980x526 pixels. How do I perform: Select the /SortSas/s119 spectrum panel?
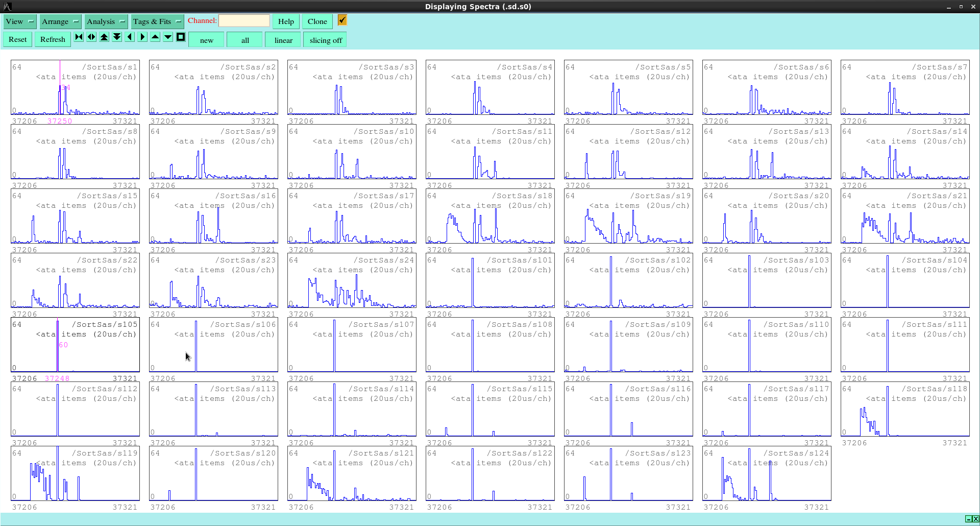point(75,473)
